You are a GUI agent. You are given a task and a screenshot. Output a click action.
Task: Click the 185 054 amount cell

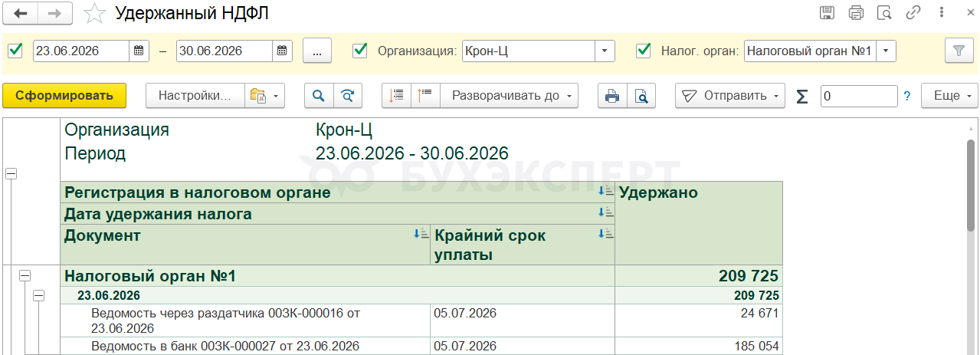tap(699, 346)
